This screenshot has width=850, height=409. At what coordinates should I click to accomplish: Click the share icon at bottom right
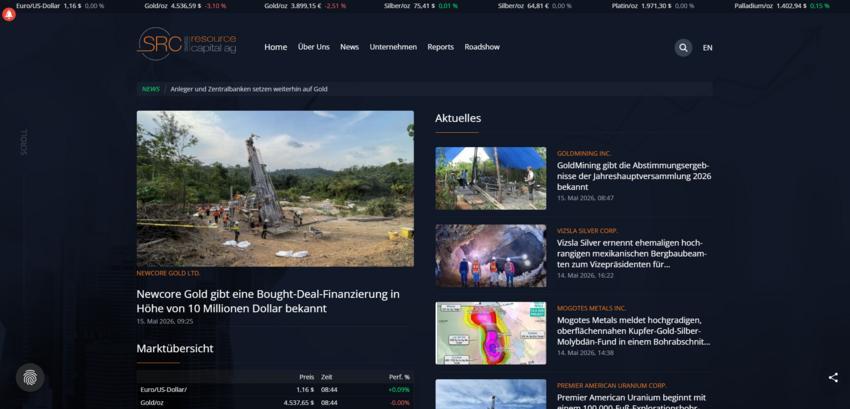point(833,378)
